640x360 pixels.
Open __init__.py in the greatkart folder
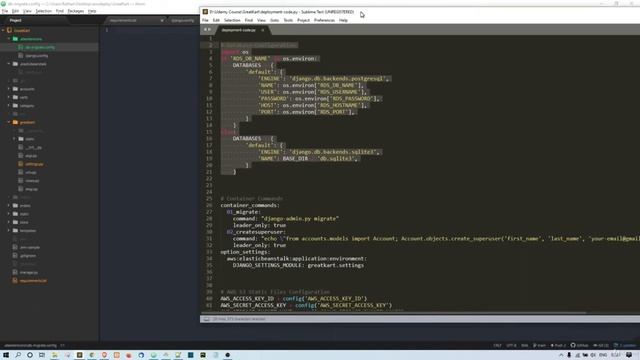pos(33,147)
